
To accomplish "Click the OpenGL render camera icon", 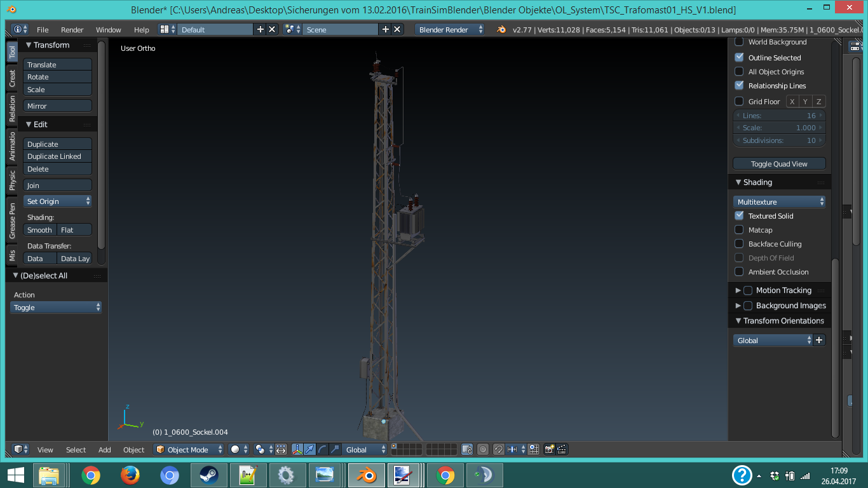I will (550, 449).
